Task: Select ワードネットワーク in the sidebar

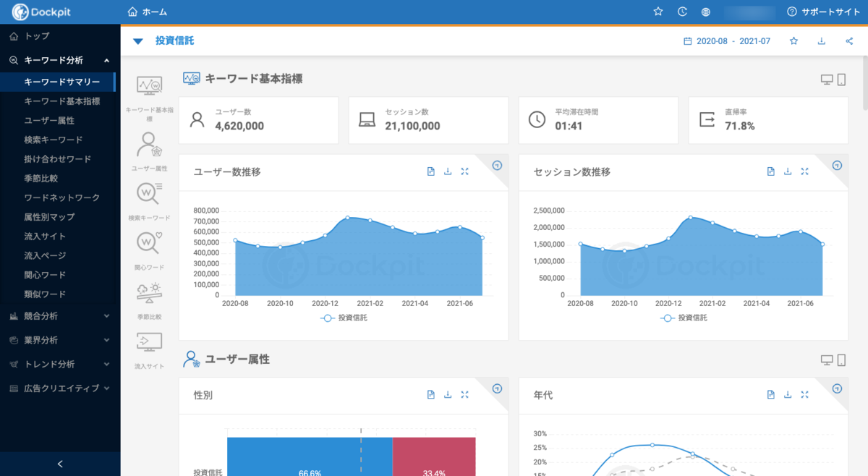Action: pos(61,197)
